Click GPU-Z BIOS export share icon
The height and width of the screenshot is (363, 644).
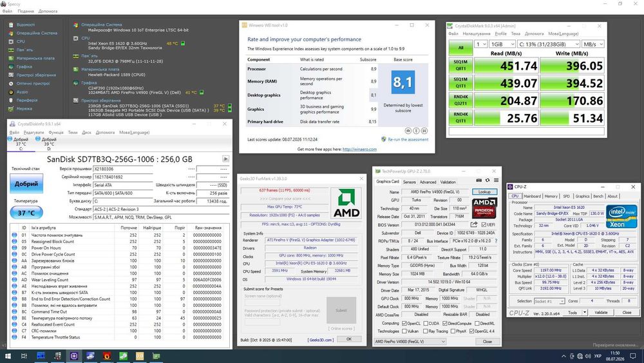[x=474, y=224]
